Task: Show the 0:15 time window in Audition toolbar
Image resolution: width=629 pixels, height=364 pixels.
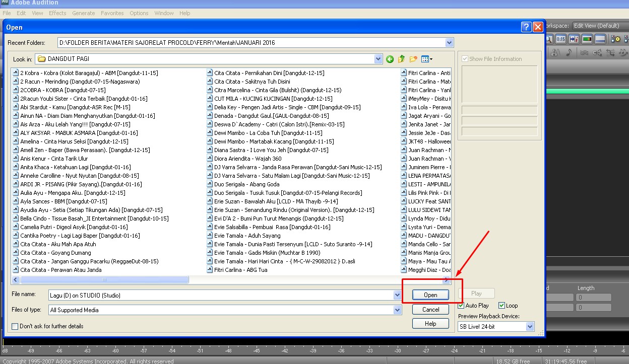Action: (560, 39)
